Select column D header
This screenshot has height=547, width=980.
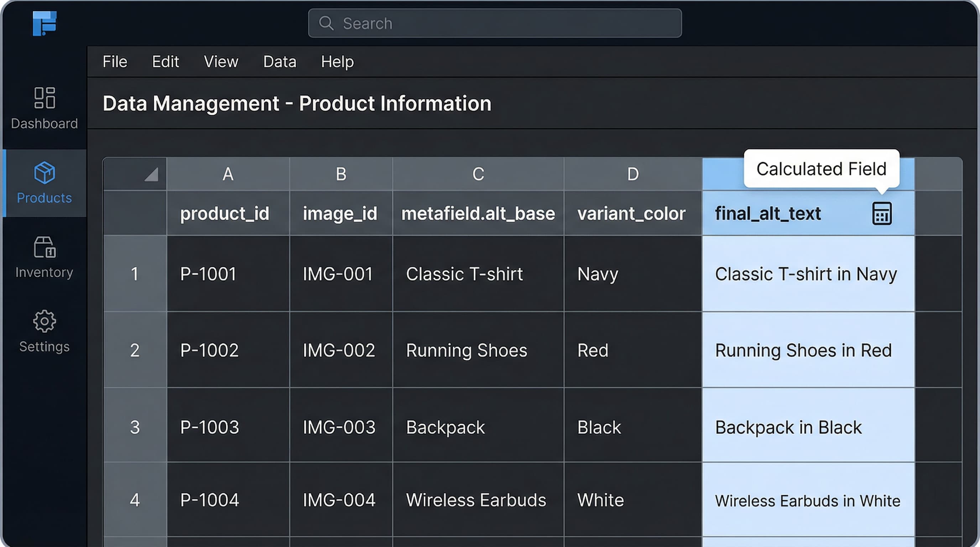click(632, 174)
